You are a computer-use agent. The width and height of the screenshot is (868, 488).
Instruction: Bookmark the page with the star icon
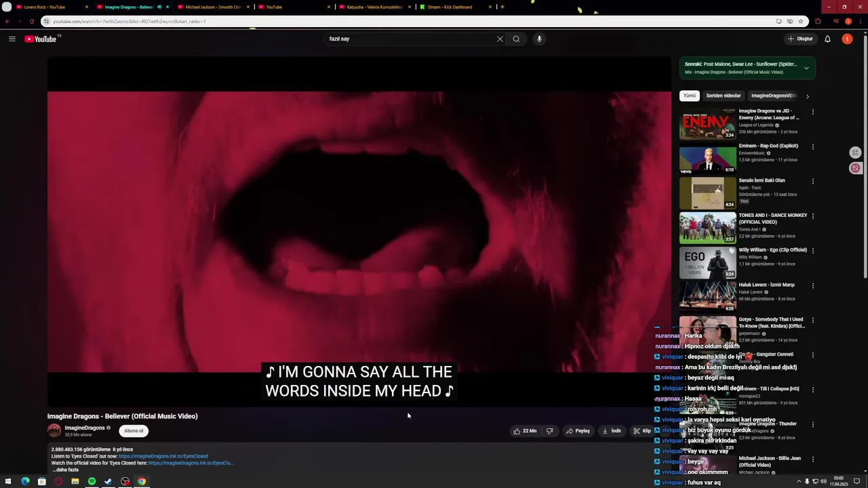801,21
